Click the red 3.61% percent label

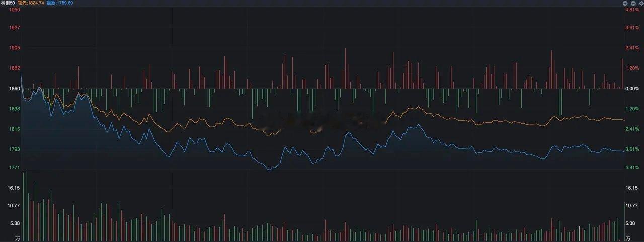coord(631,28)
